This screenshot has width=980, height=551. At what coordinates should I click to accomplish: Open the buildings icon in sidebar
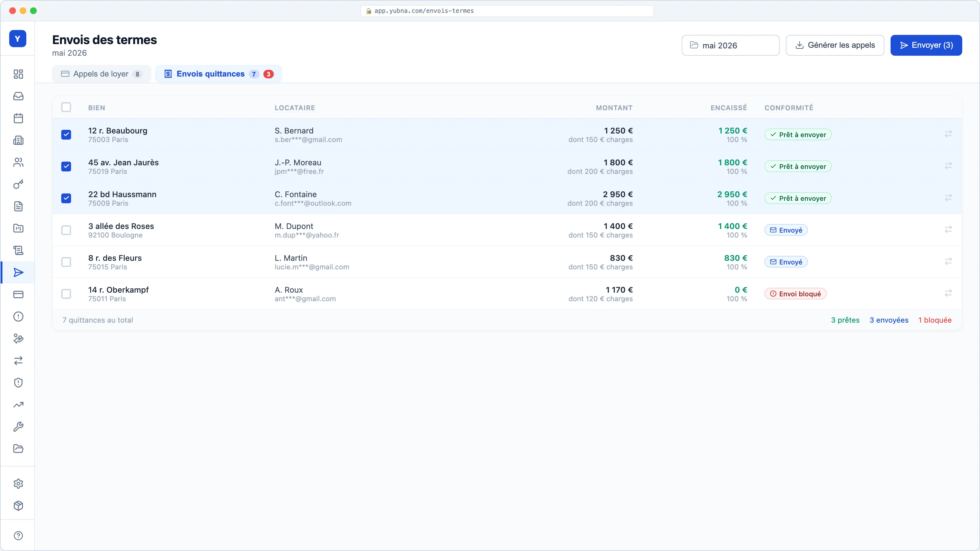18,140
